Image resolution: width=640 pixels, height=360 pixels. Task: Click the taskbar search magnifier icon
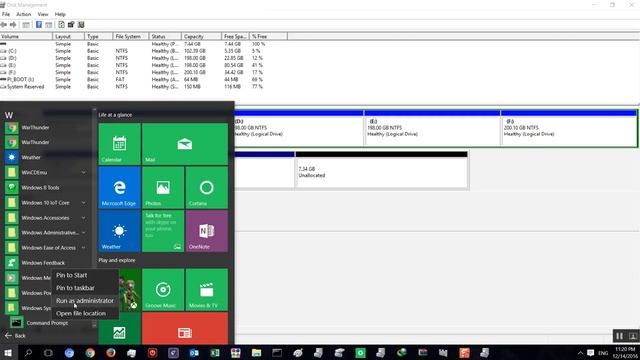(x=28, y=353)
